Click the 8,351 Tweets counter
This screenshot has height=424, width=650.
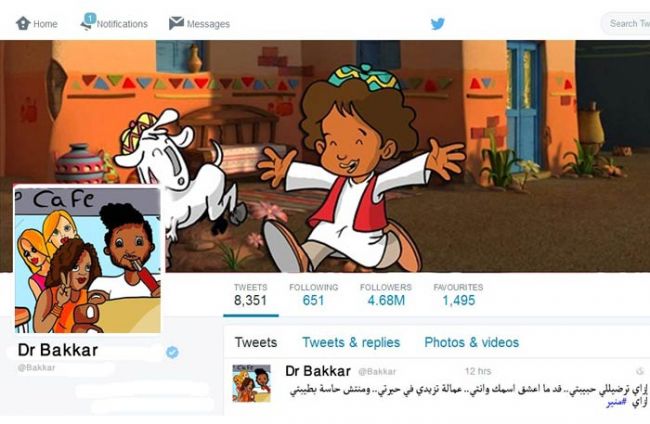click(250, 295)
